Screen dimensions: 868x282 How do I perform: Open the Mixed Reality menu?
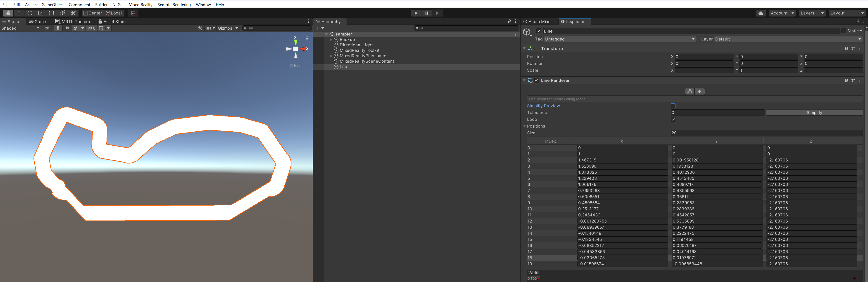pos(140,4)
